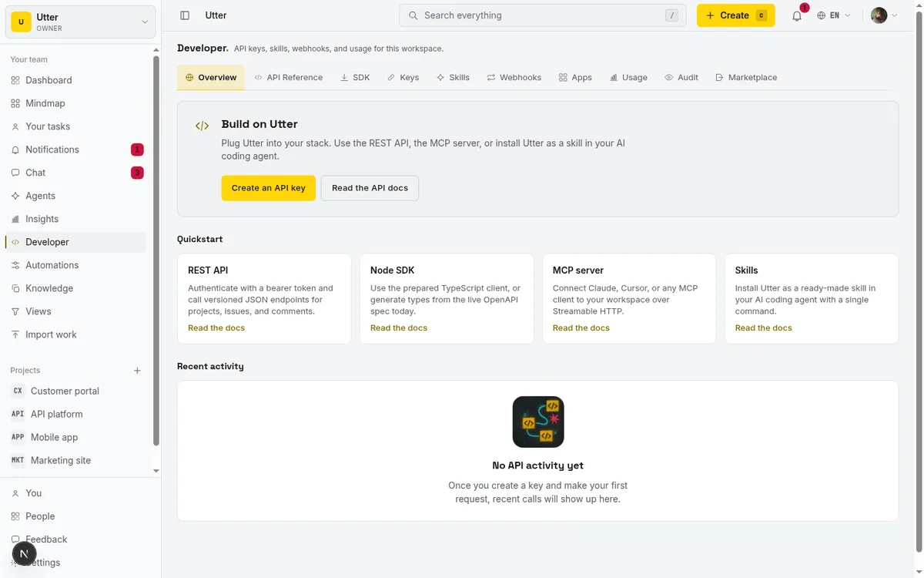Read the docs for MCP server
Image resolution: width=924 pixels, height=578 pixels.
tap(581, 328)
